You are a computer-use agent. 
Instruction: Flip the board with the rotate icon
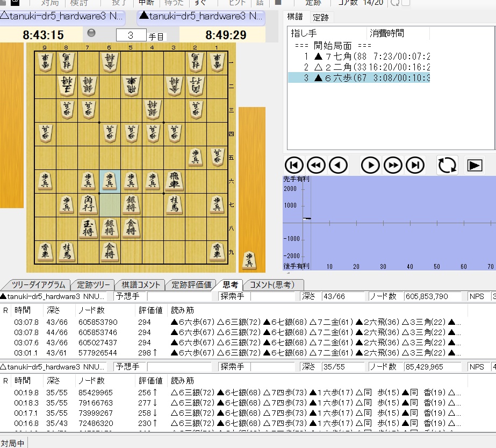coord(447,165)
